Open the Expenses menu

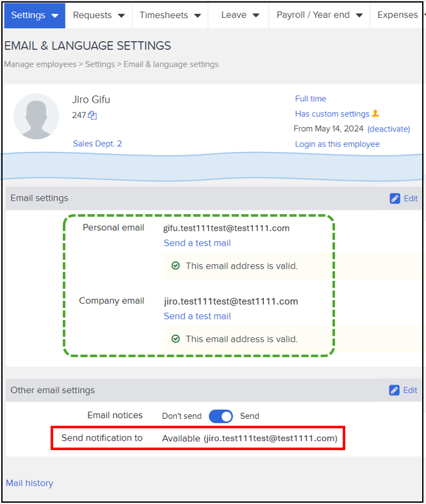tap(398, 15)
